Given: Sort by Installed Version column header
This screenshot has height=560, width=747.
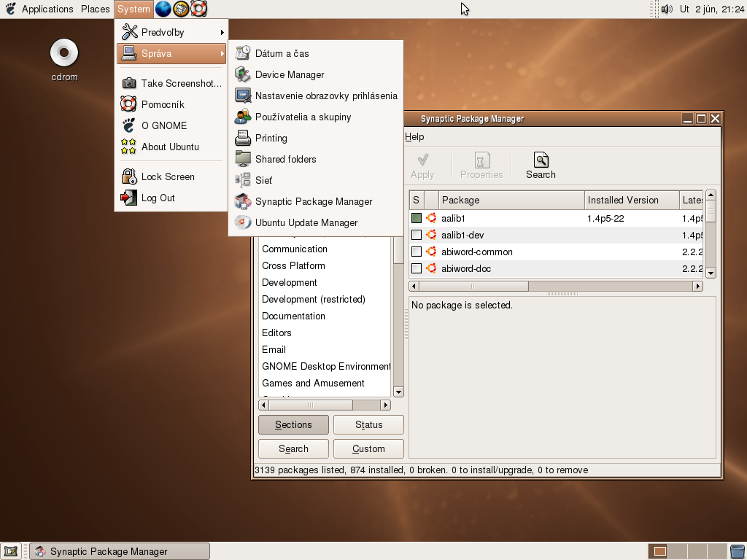Looking at the screenshot, I should [x=632, y=200].
